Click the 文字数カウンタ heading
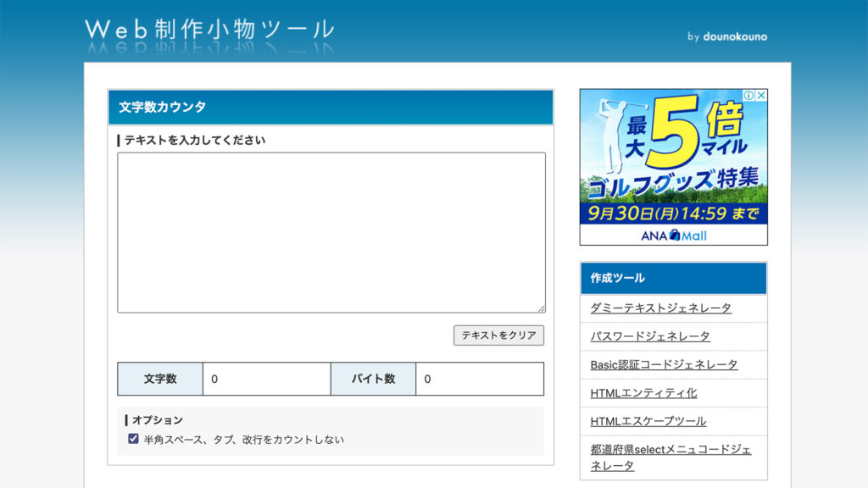The width and height of the screenshot is (868, 488). pyautogui.click(x=162, y=107)
